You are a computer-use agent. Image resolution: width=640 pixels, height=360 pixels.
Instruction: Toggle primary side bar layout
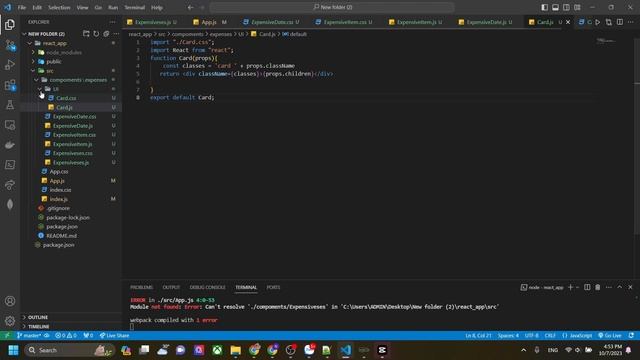(544, 7)
